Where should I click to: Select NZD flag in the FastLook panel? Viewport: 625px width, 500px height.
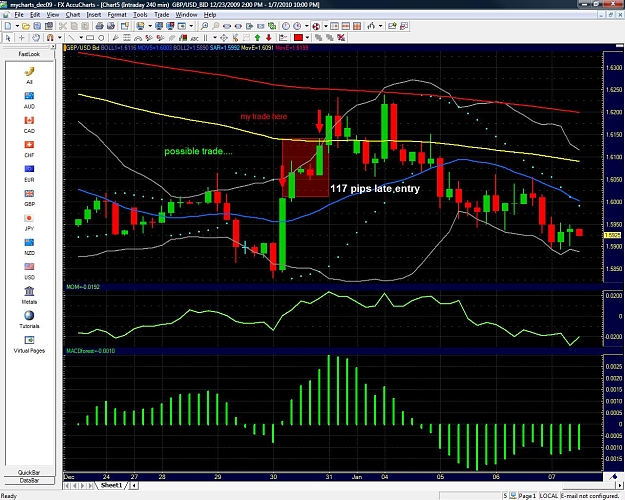click(x=29, y=242)
